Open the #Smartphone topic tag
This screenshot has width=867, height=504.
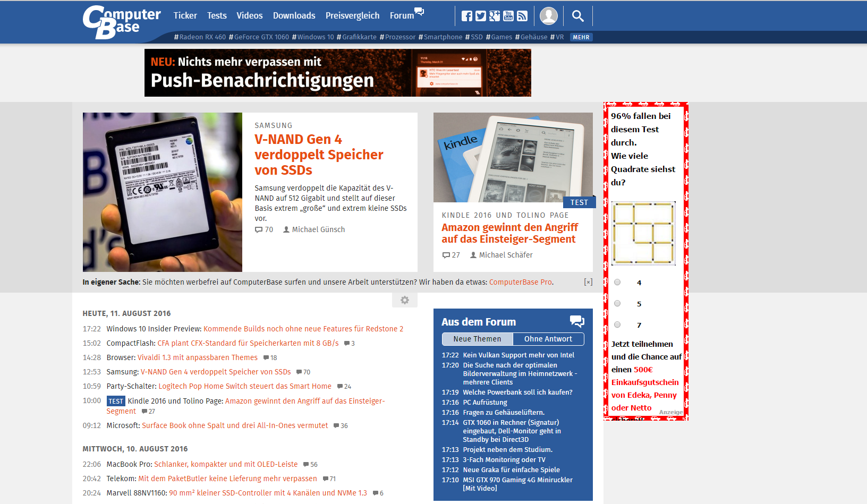pos(440,37)
